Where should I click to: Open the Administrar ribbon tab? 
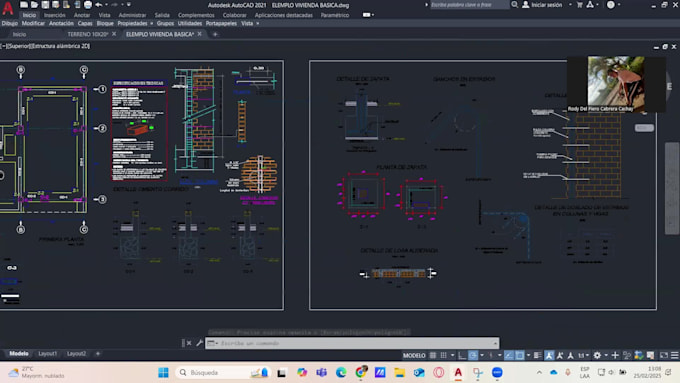click(132, 15)
